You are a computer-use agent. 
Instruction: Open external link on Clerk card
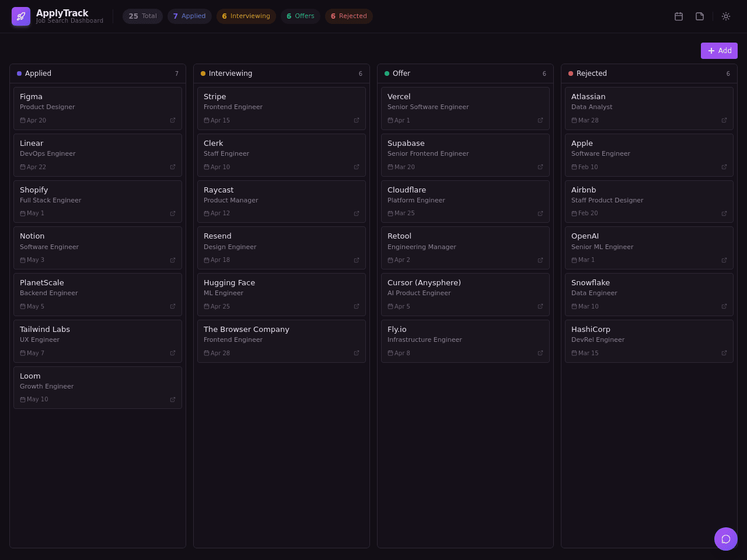point(357,167)
